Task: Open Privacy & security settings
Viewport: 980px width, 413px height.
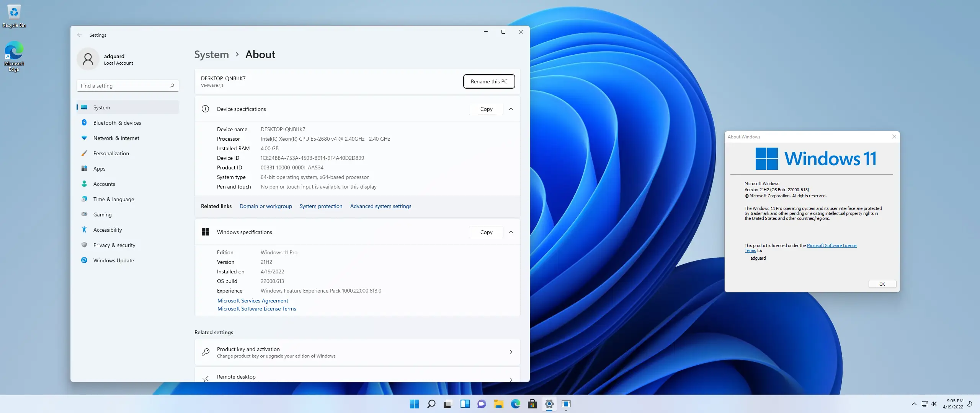Action: (x=114, y=245)
